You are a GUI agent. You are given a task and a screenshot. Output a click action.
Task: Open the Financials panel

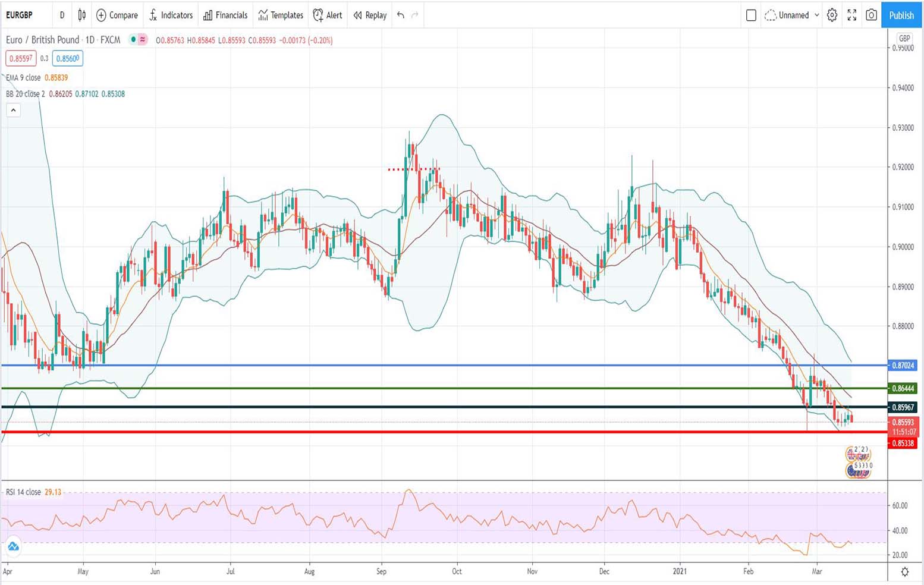point(225,15)
